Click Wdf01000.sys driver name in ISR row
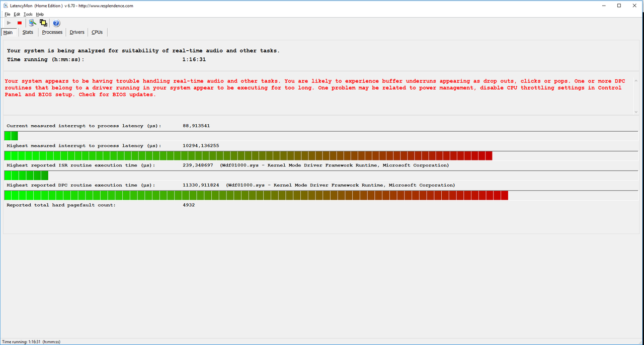The height and width of the screenshot is (345, 644). click(x=242, y=165)
